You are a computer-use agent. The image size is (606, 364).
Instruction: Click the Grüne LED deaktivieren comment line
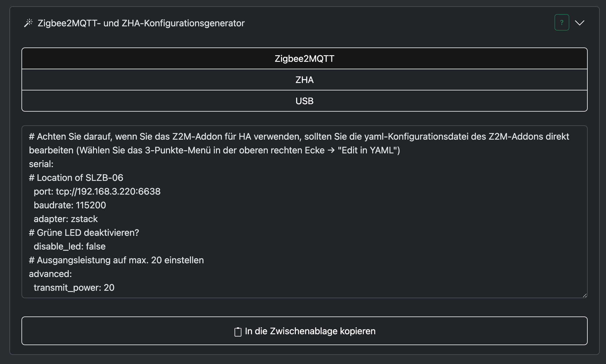84,233
